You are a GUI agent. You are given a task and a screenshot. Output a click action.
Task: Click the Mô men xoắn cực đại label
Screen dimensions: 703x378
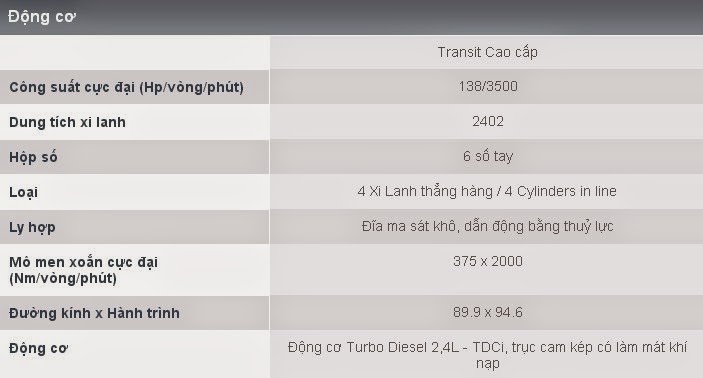pos(83,270)
